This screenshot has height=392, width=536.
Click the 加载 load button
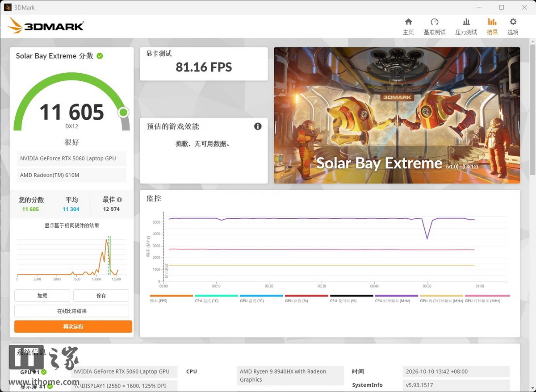click(42, 296)
